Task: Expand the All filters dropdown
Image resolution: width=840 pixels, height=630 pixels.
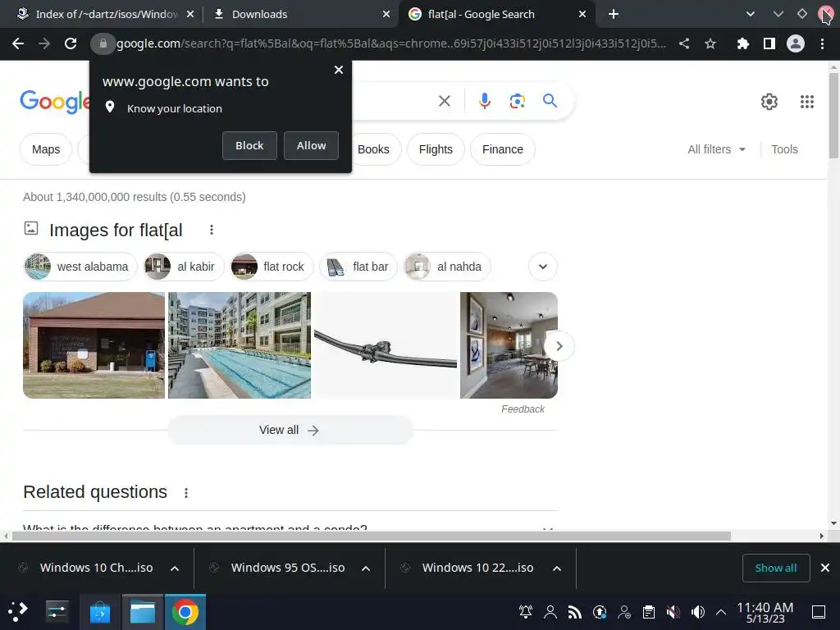Action: (716, 149)
